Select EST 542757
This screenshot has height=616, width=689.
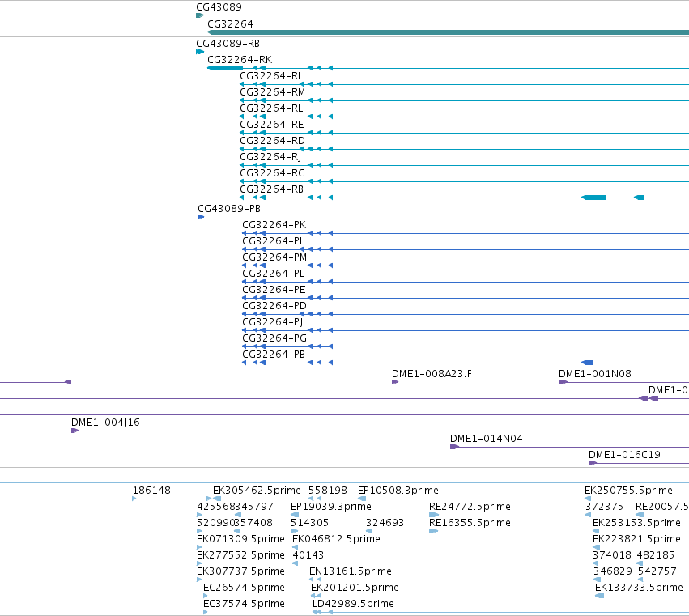[657, 571]
